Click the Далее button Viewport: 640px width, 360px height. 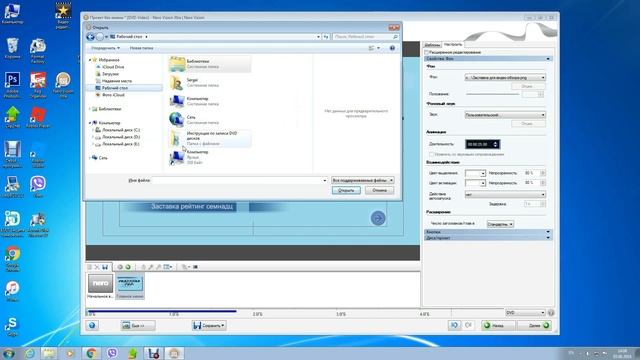coord(534,326)
